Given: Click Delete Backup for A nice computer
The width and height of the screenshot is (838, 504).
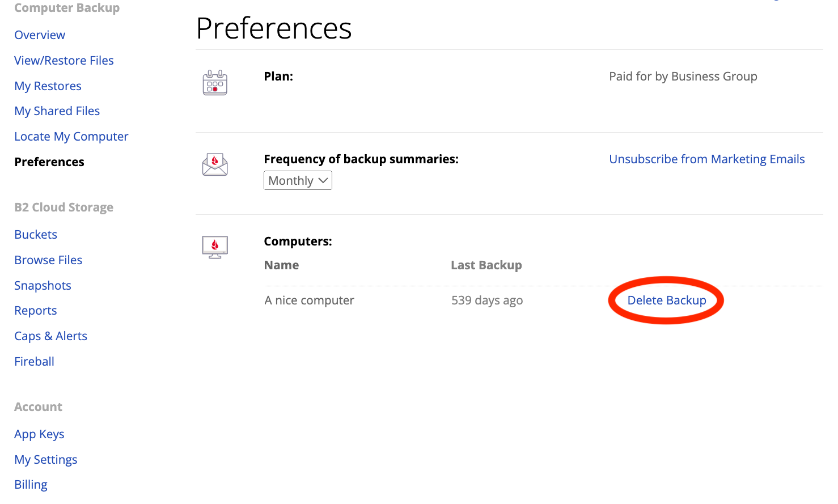Looking at the screenshot, I should [x=667, y=300].
